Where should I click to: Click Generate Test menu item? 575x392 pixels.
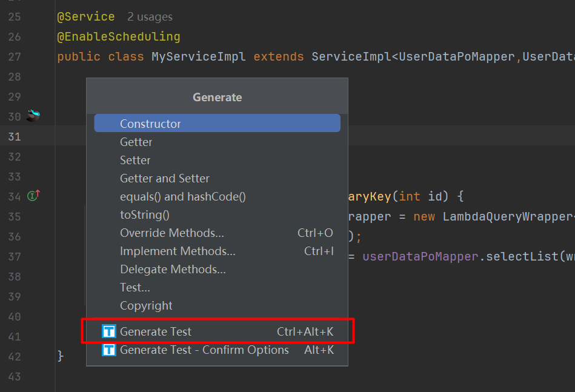(156, 331)
